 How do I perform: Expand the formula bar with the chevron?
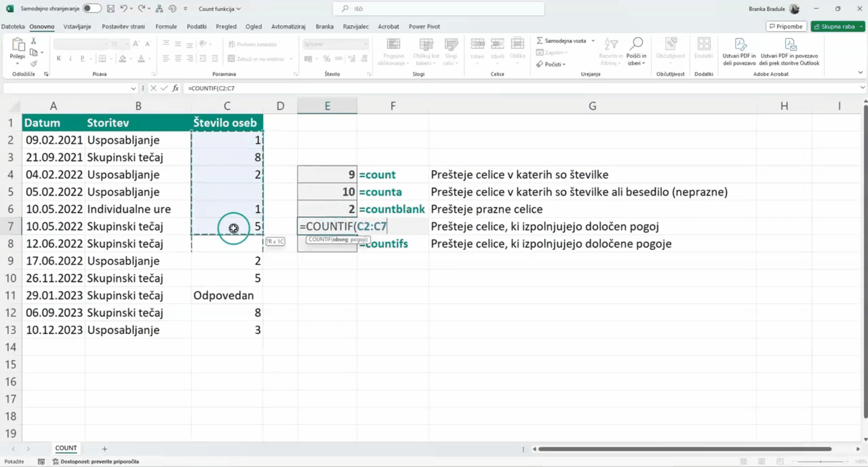click(x=862, y=88)
